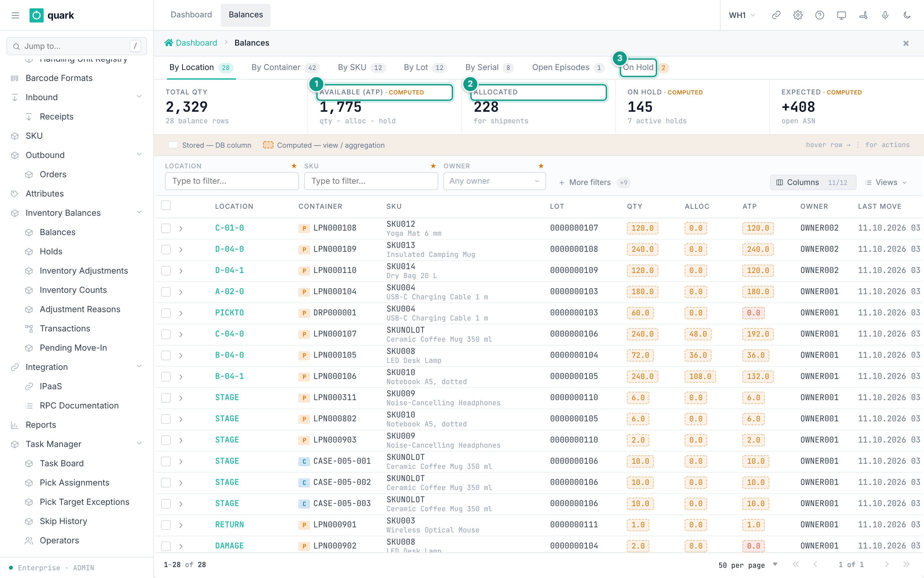
Task: Open RPC Documentation in sidebar
Action: [x=79, y=406]
